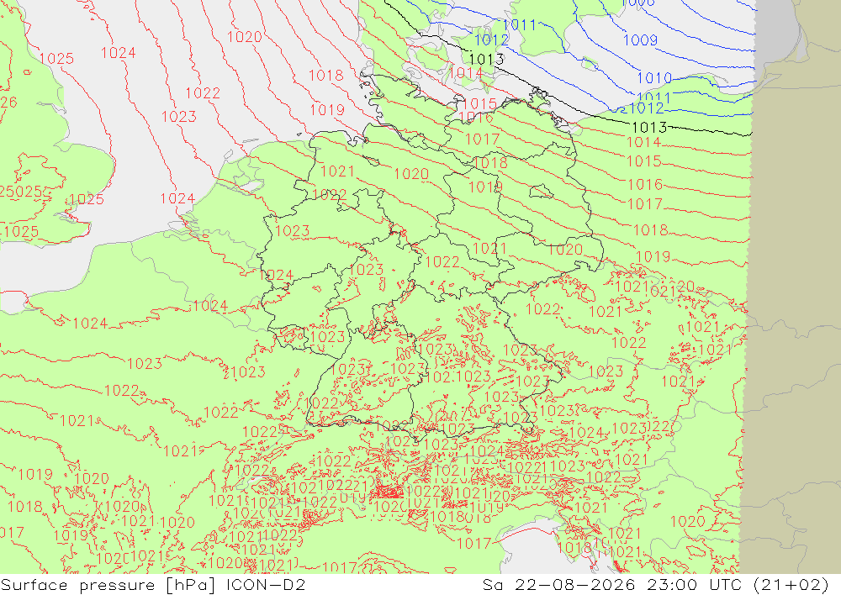Select the 1018 label near the German Bight

(326, 75)
